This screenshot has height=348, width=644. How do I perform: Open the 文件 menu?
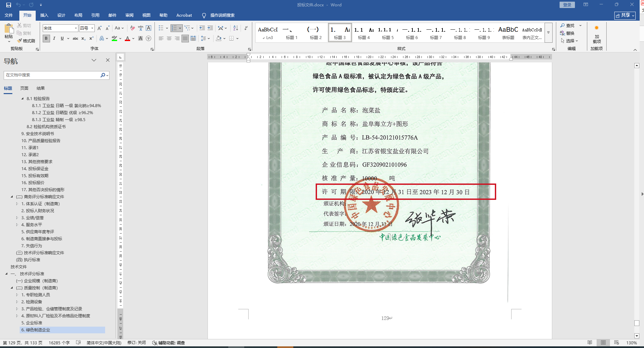click(9, 15)
